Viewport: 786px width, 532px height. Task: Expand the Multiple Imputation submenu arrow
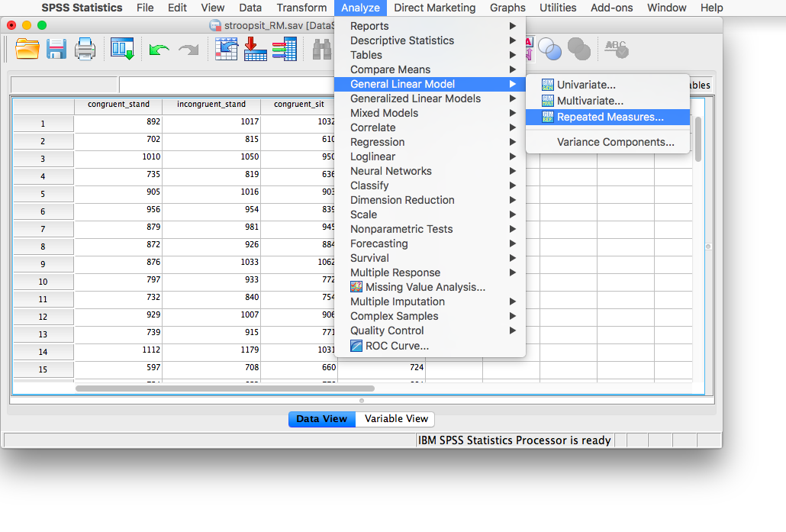pos(512,301)
